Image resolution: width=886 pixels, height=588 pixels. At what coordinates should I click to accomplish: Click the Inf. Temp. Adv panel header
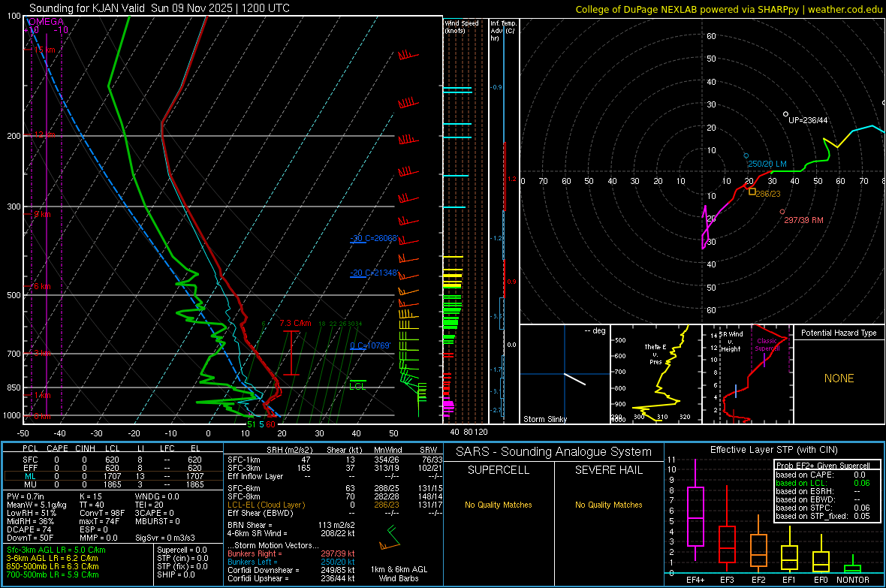[503, 31]
